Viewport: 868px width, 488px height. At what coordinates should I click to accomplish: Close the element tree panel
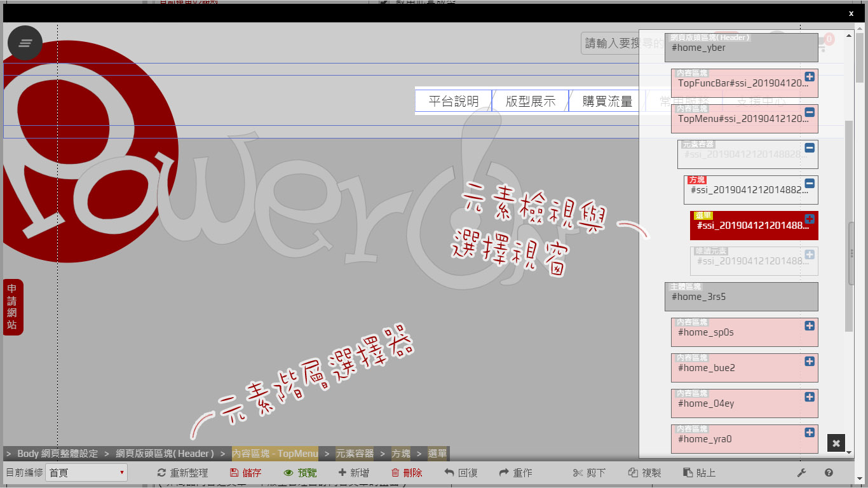(x=836, y=444)
